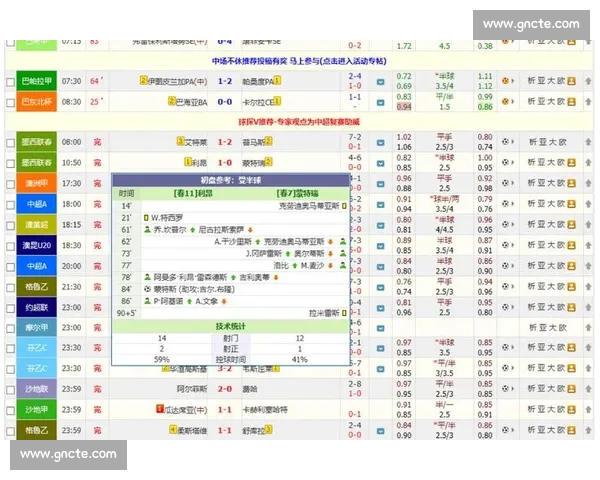
Task: Click the up-arrow pin icon in the 沙地甲 row
Action: point(588,410)
